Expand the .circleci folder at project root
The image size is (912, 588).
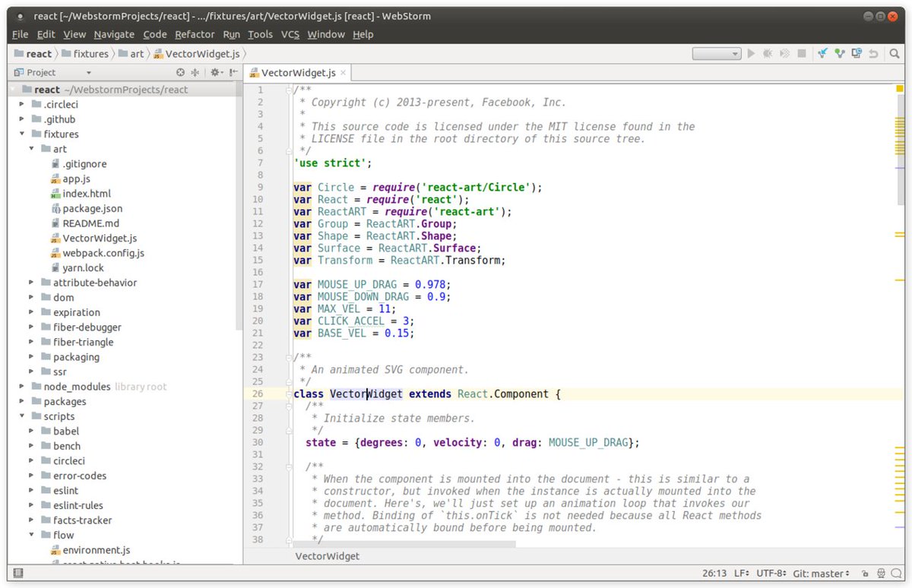[x=22, y=104]
